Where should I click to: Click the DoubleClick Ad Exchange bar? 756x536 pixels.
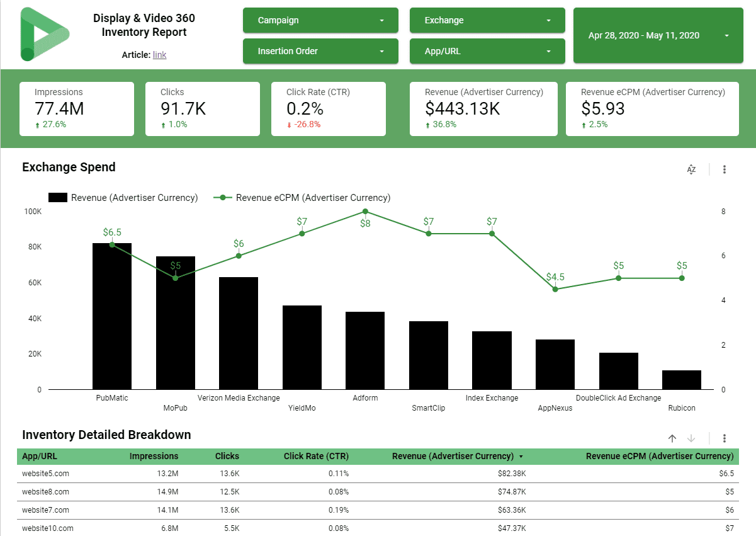click(619, 371)
